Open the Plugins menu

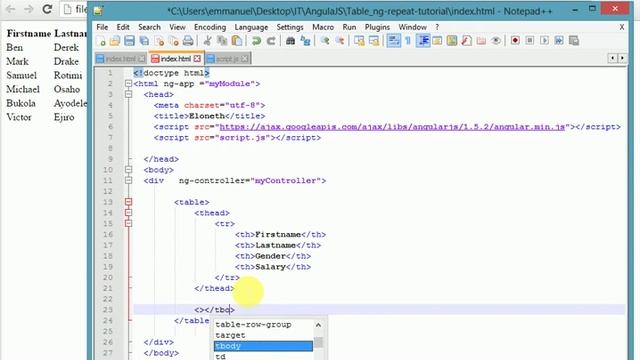point(377,27)
